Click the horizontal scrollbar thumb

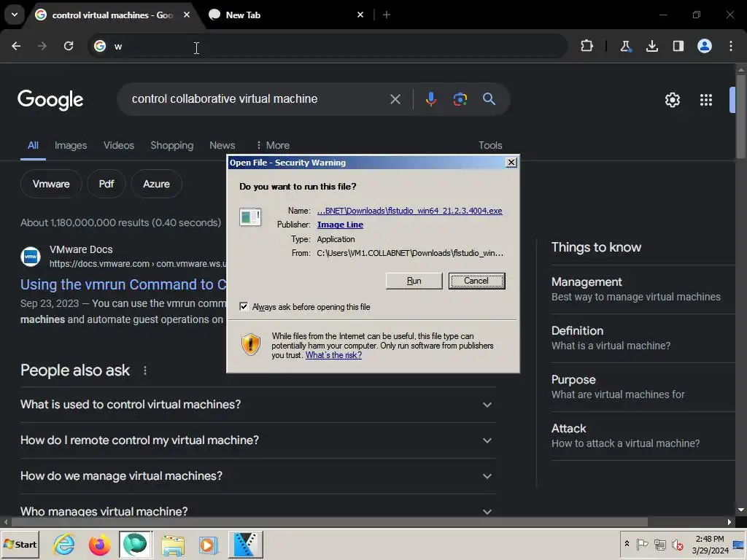[x=329, y=522]
